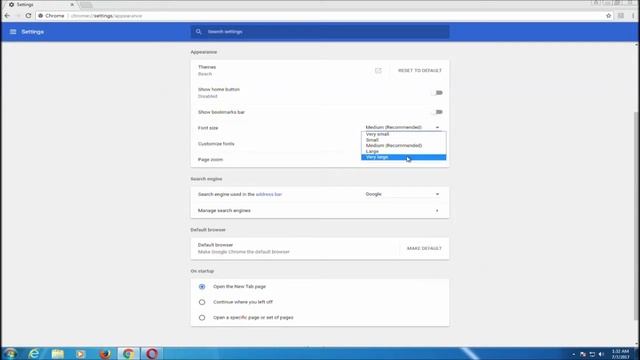Screen dimensions: 640x360
Task: Click MAKE DEFAULT browser button
Action: pos(424,249)
